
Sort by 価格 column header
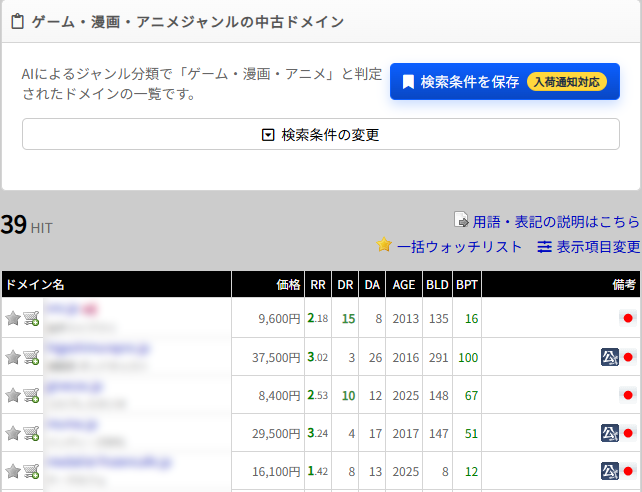tap(268, 284)
